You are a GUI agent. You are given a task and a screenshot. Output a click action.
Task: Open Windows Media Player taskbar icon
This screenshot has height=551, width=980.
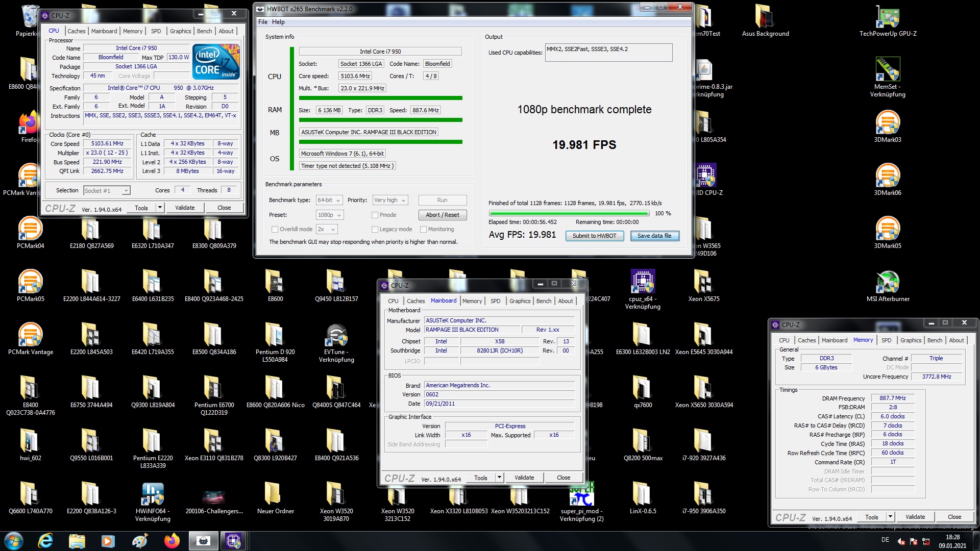click(x=108, y=540)
